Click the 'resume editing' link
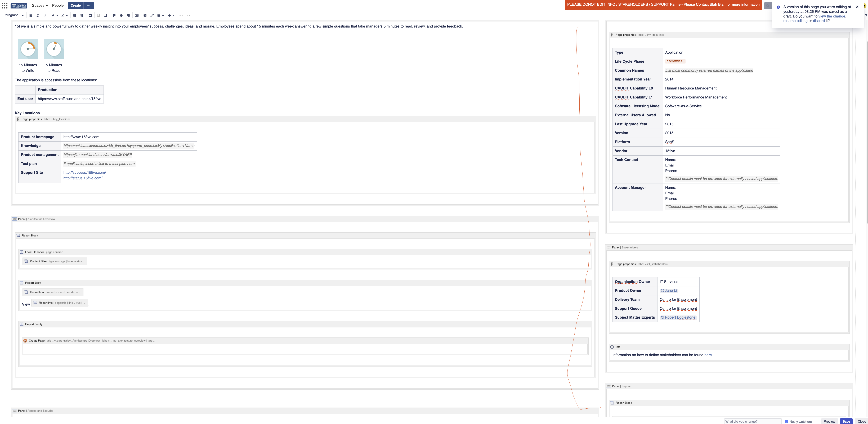 click(795, 21)
